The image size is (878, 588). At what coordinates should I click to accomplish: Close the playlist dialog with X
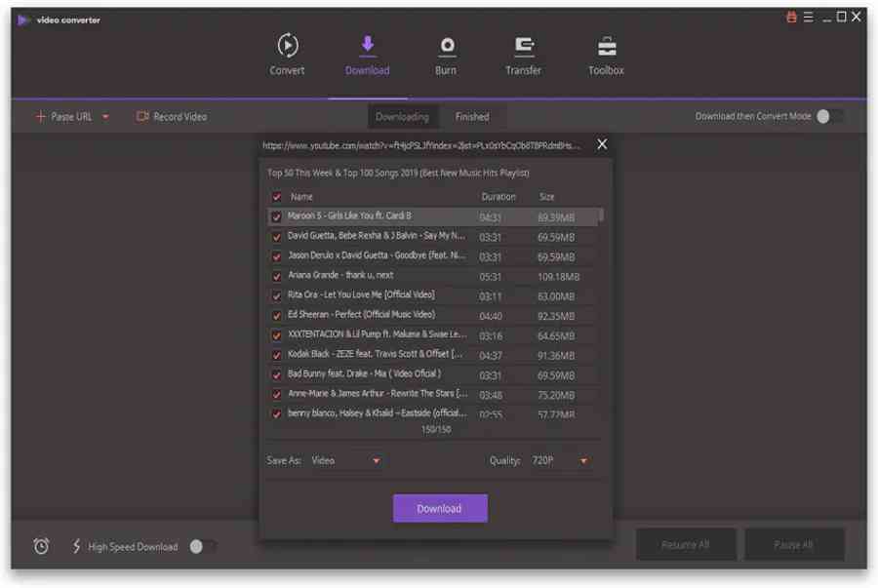click(602, 144)
